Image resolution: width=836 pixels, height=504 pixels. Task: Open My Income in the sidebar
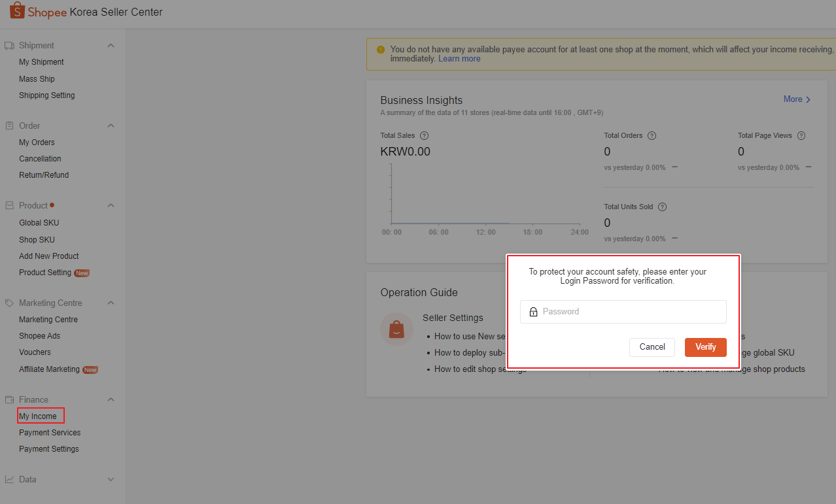tap(38, 416)
